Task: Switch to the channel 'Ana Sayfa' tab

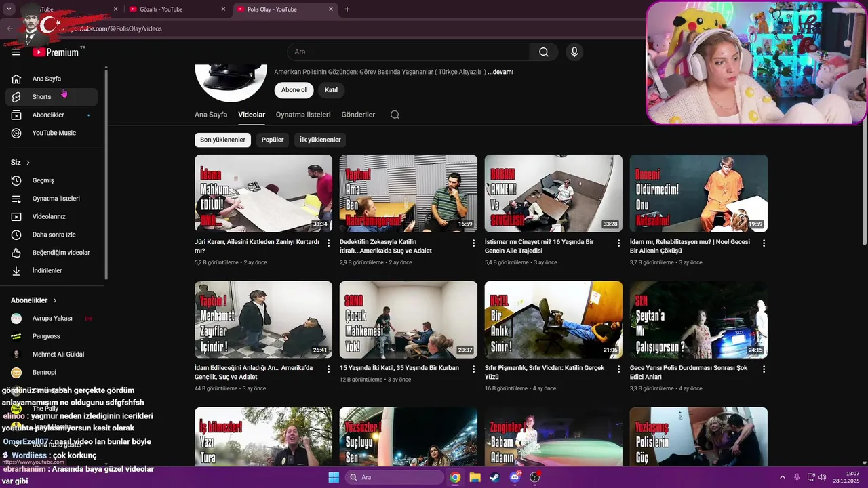Action: [211, 115]
